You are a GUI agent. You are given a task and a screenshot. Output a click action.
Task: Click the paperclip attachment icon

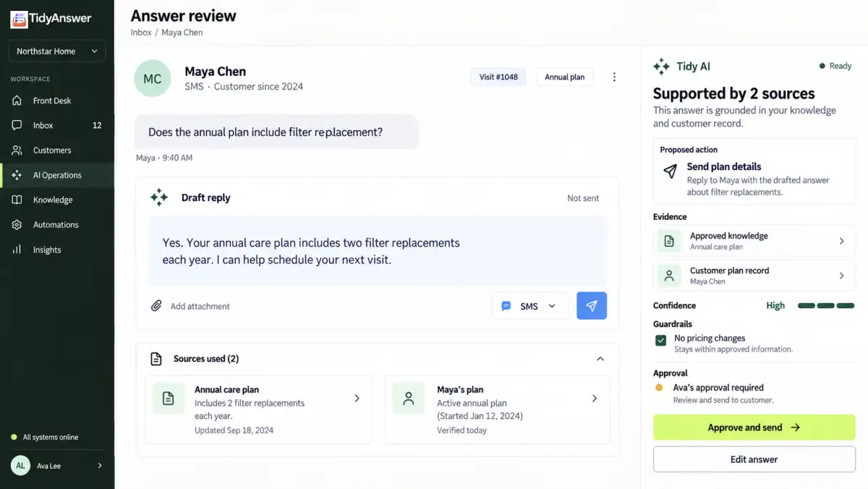coord(156,306)
